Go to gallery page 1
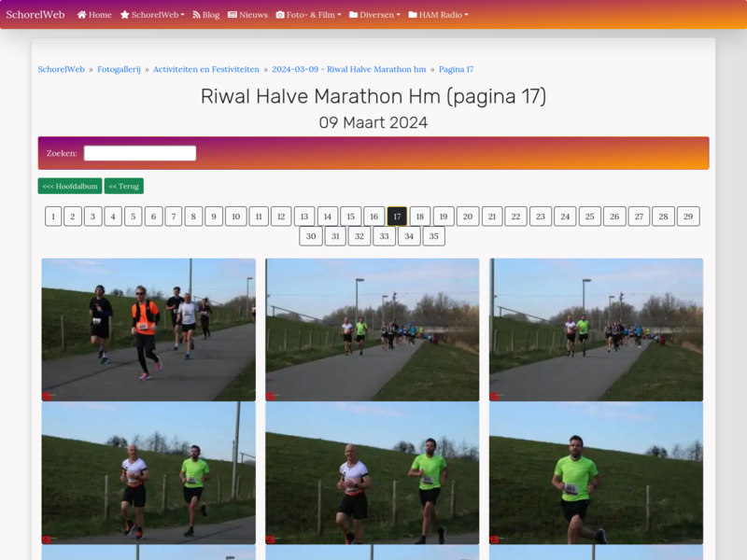 click(53, 217)
